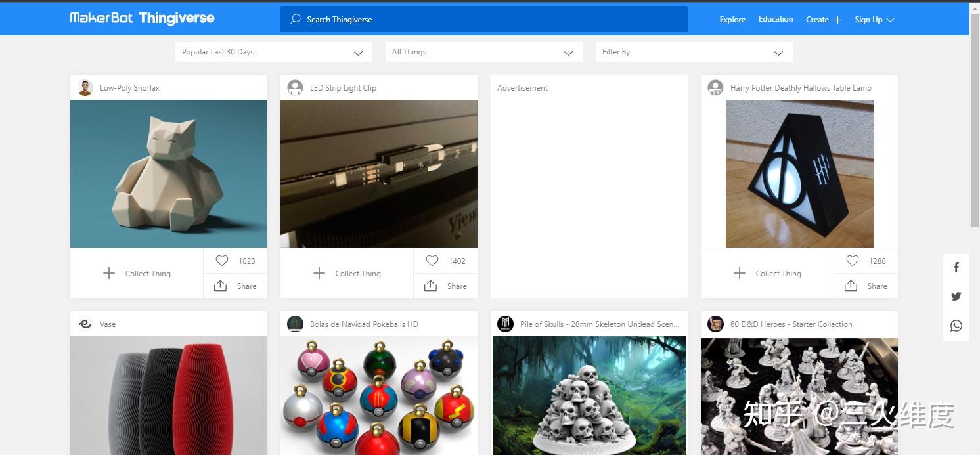Screen dimensions: 980x455
Task: Share the LED Strip Light Clip thing
Action: point(446,286)
